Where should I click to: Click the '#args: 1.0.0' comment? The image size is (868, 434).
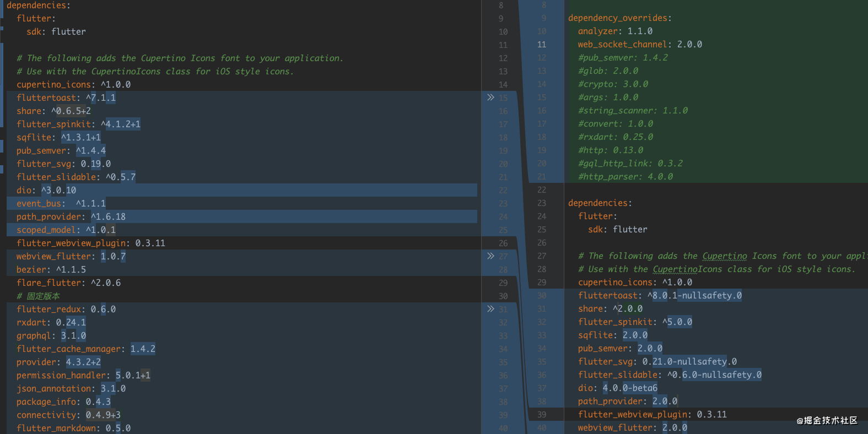608,97
